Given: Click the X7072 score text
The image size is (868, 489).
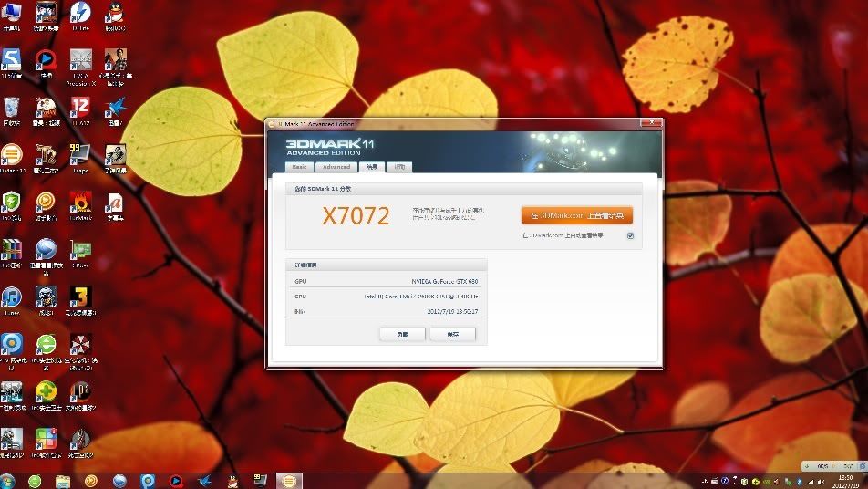Looking at the screenshot, I should tap(356, 216).
